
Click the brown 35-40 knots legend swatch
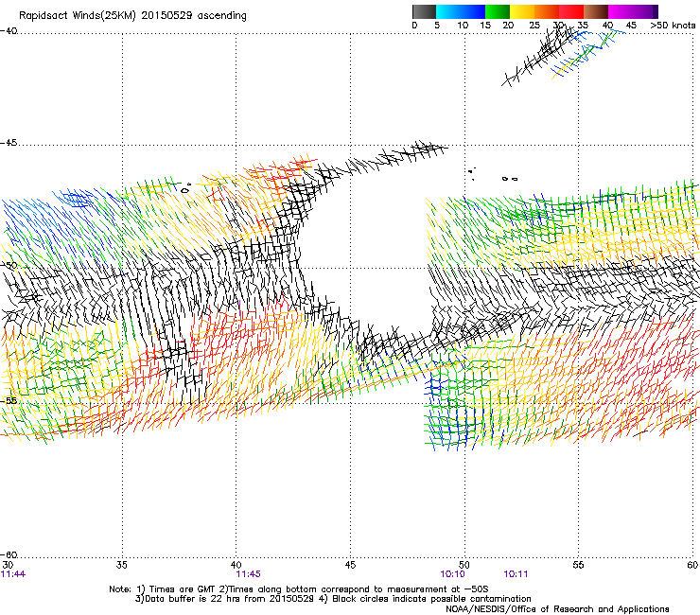coord(596,11)
